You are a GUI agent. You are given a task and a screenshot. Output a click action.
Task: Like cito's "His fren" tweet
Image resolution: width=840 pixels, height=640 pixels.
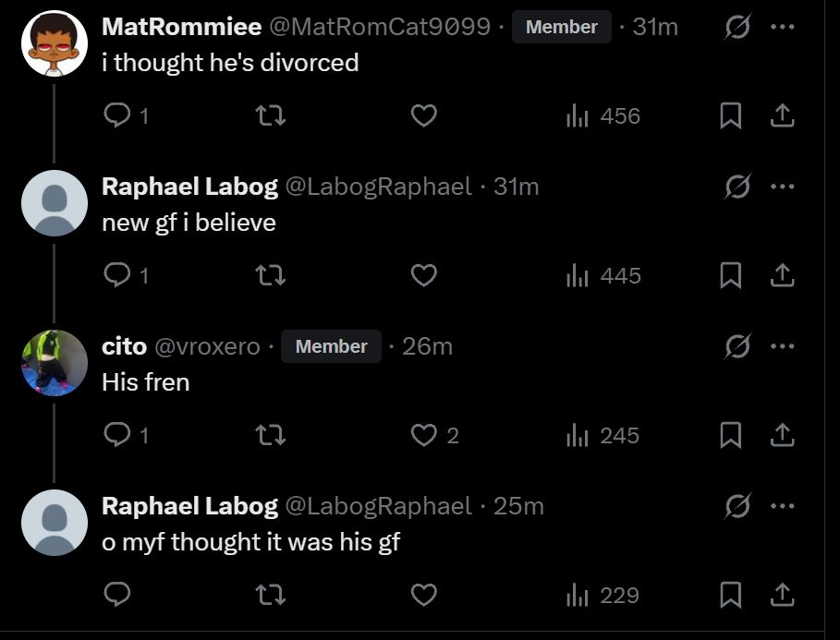click(424, 435)
